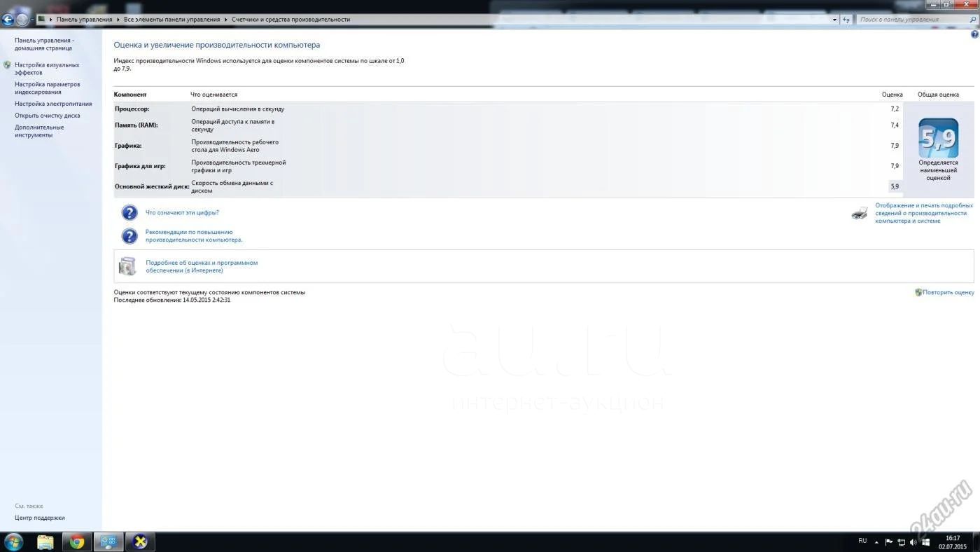Screen dimensions: 980x552
Task: Expand the address bar history dropdown
Action: point(834,20)
